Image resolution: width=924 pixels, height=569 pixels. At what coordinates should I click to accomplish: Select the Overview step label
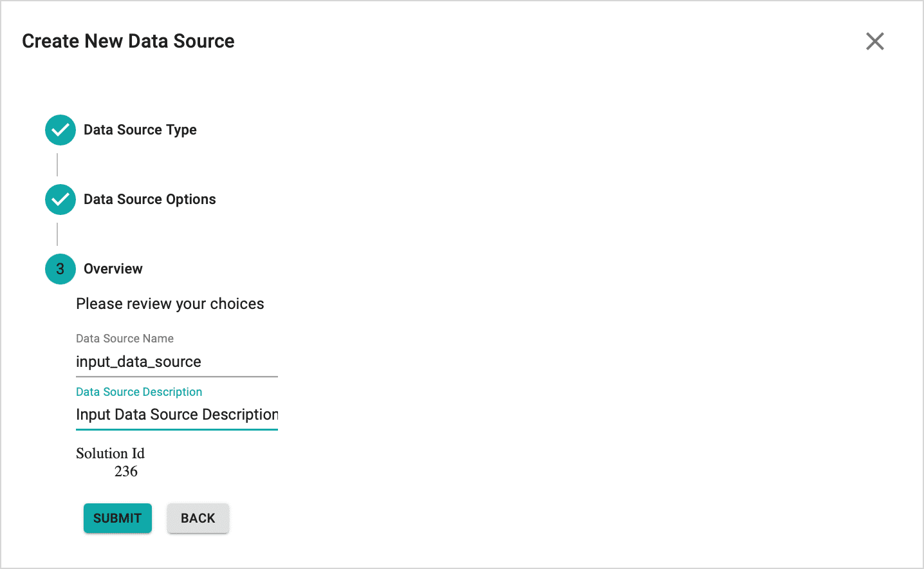click(x=113, y=269)
